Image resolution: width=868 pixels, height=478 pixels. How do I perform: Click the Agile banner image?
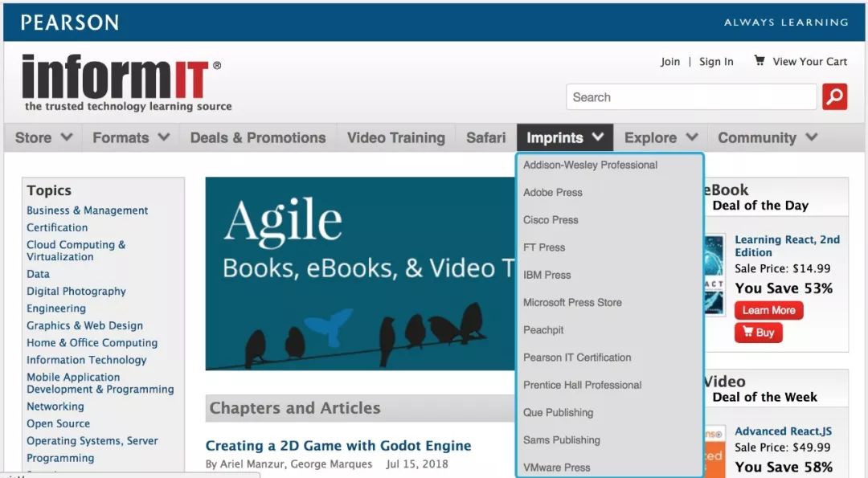pos(360,273)
